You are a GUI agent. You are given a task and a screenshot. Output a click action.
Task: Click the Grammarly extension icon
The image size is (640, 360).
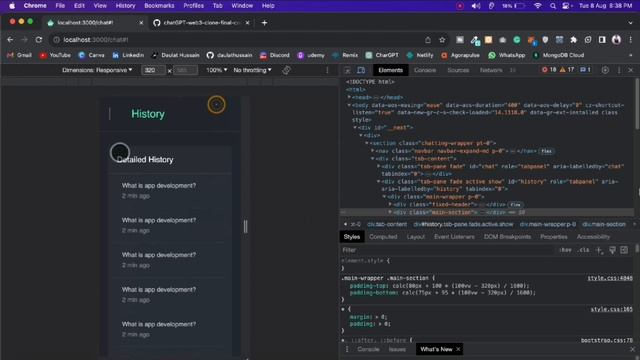tap(517, 40)
